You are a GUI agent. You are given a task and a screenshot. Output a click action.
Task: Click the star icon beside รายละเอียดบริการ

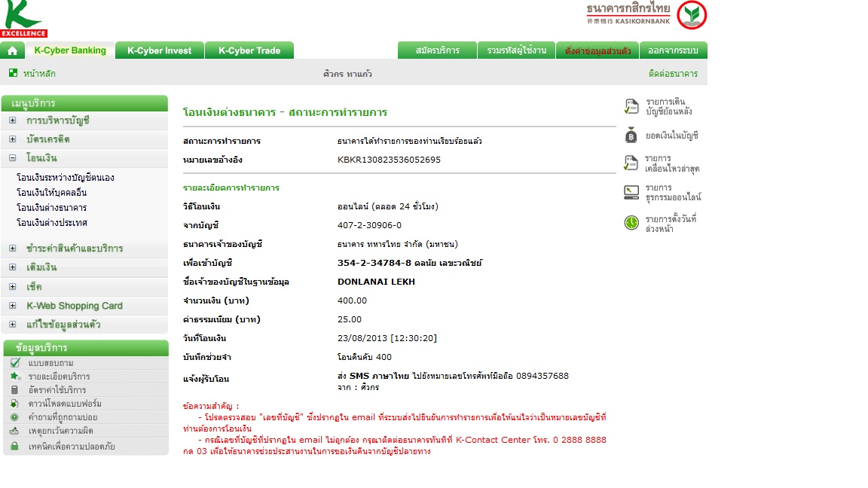[15, 377]
